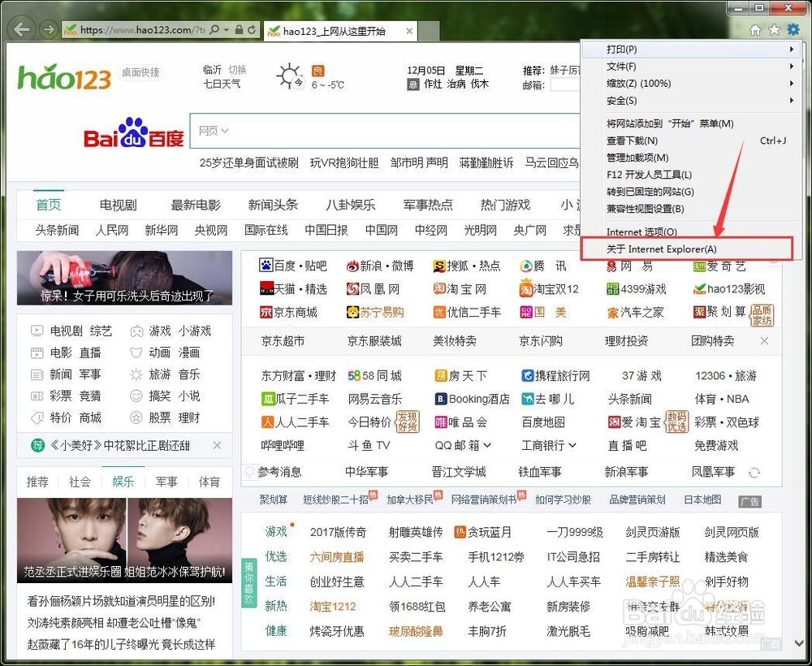
Task: Expand the 文件(F) submenu
Action: (x=691, y=67)
